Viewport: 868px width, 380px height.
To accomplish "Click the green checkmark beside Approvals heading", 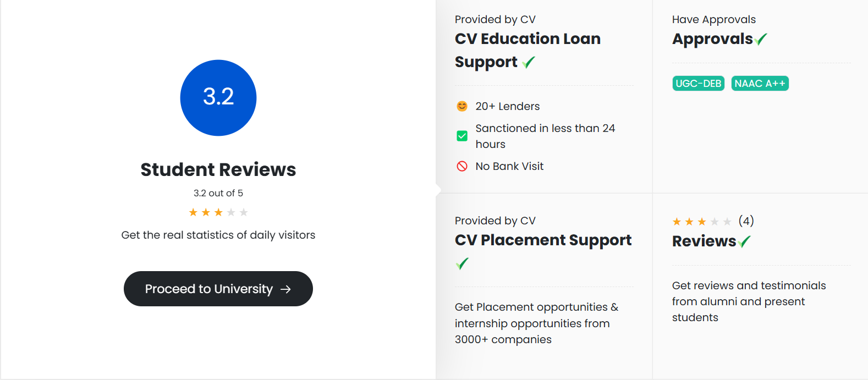I will 761,39.
